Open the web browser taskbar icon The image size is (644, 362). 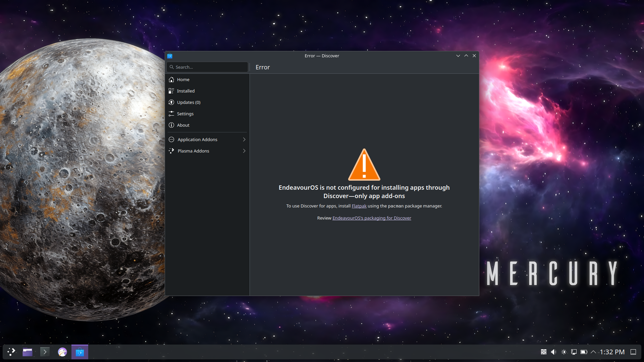(62, 352)
